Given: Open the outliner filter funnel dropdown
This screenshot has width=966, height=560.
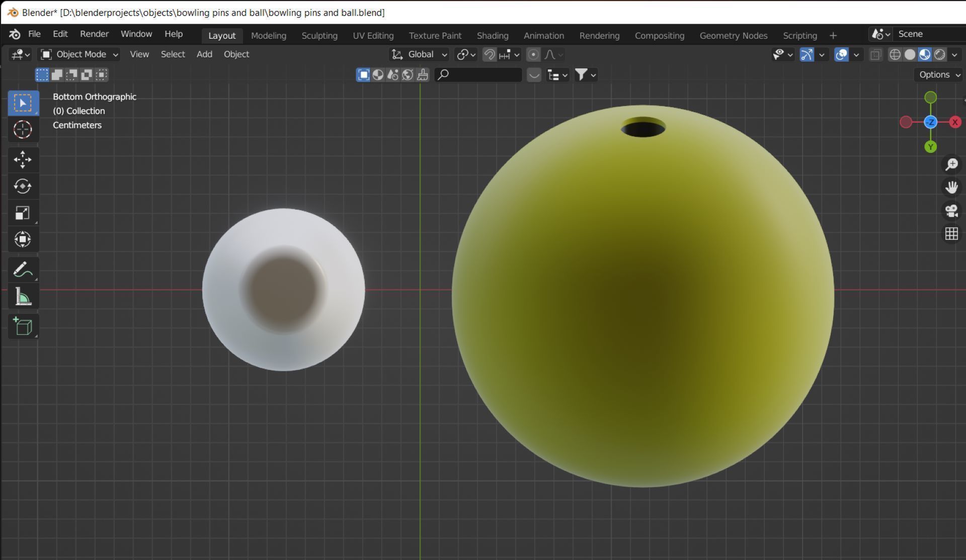Looking at the screenshot, I should pyautogui.click(x=586, y=75).
